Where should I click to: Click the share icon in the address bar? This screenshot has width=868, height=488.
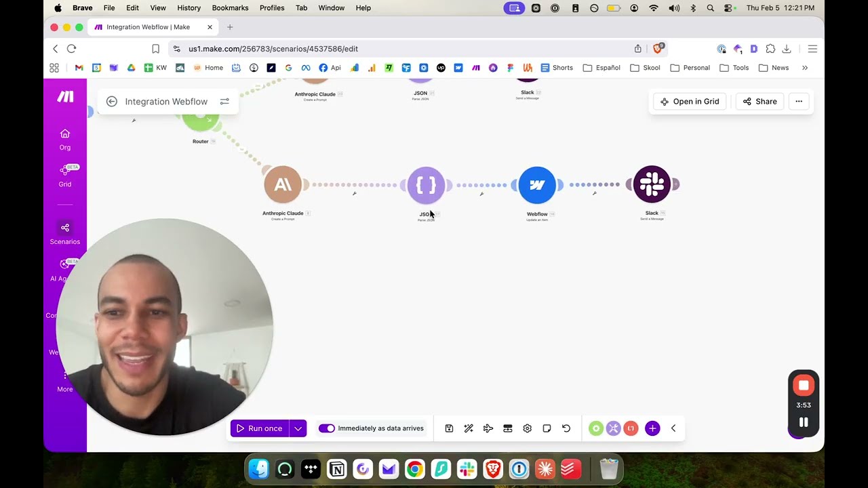(x=638, y=49)
